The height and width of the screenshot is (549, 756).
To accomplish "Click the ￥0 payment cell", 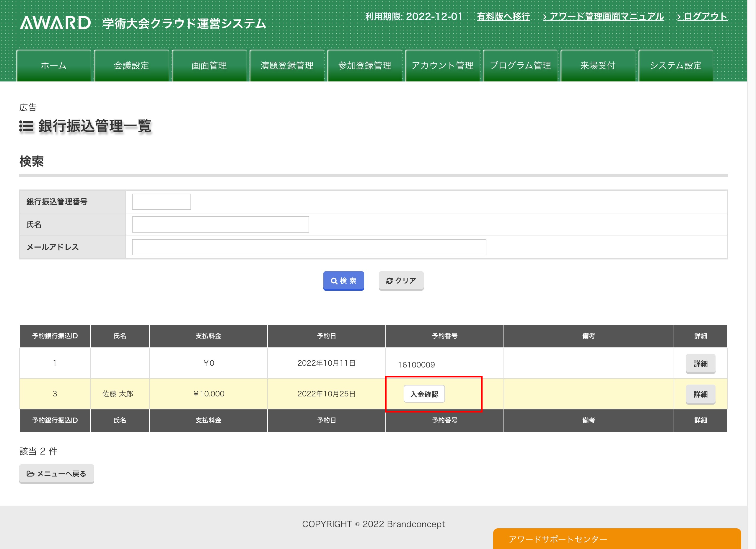I will tap(209, 363).
